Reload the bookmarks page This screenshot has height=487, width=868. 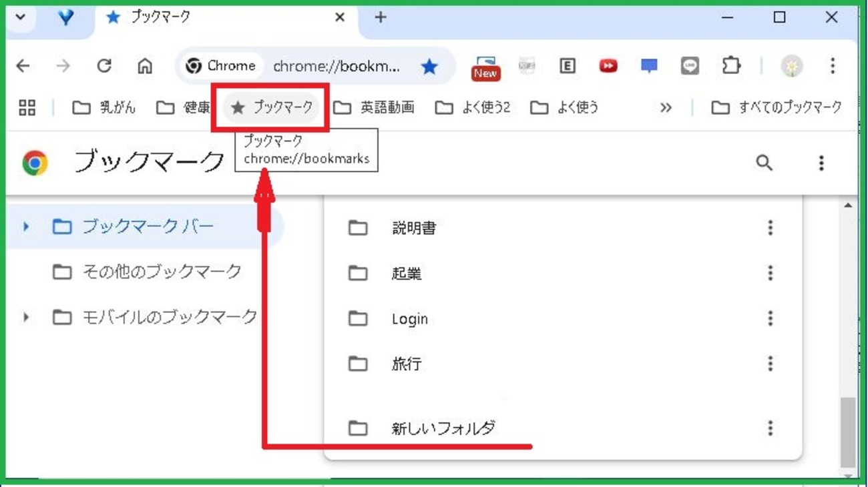point(104,66)
